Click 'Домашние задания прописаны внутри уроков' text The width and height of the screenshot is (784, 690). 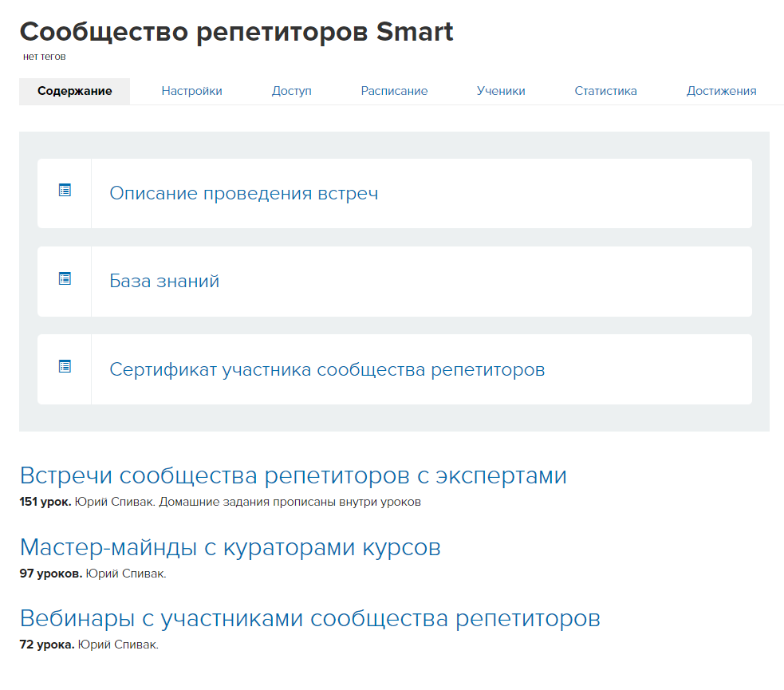(x=290, y=502)
